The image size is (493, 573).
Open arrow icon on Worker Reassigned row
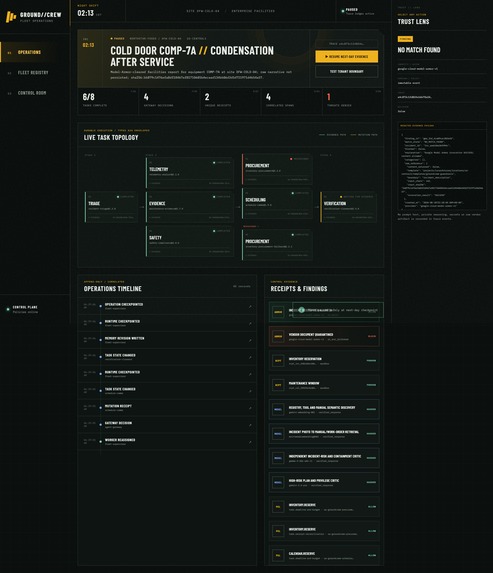tap(250, 442)
